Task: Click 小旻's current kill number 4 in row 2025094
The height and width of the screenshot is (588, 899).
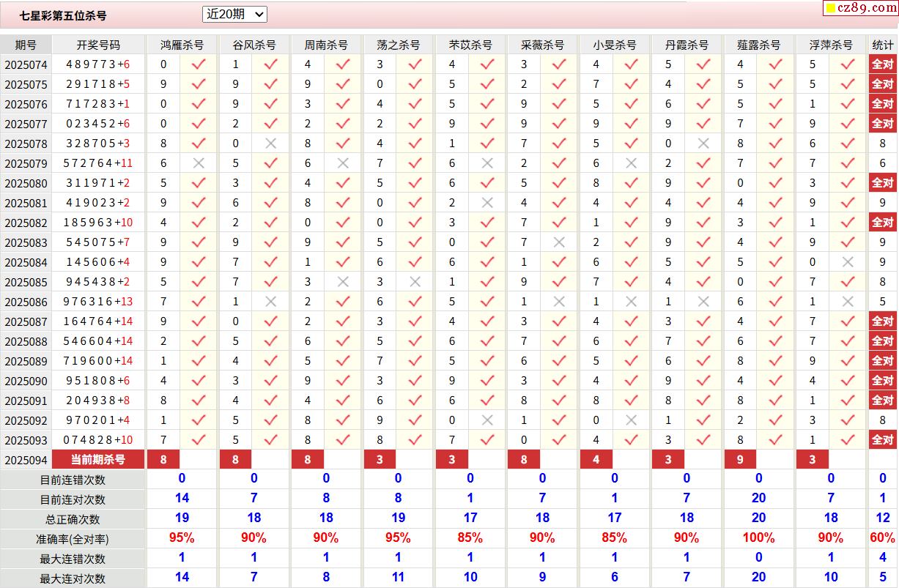Action: coord(596,460)
